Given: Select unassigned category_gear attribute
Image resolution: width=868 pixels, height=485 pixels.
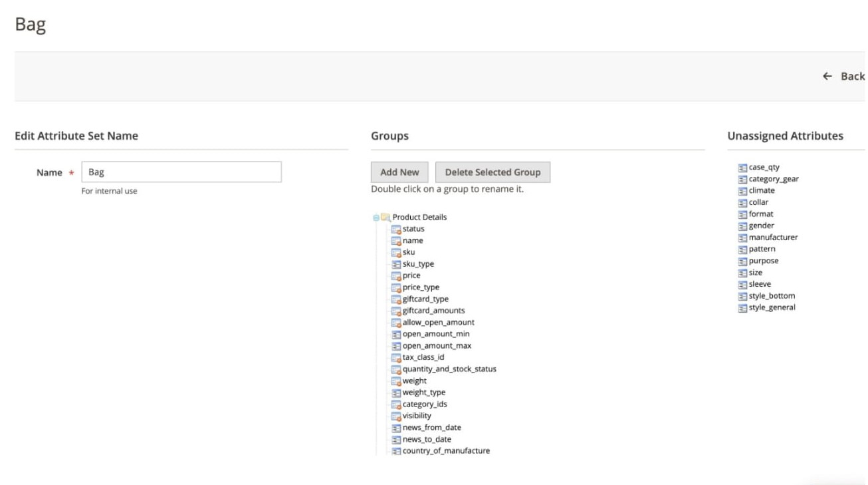Looking at the screenshot, I should [x=774, y=179].
